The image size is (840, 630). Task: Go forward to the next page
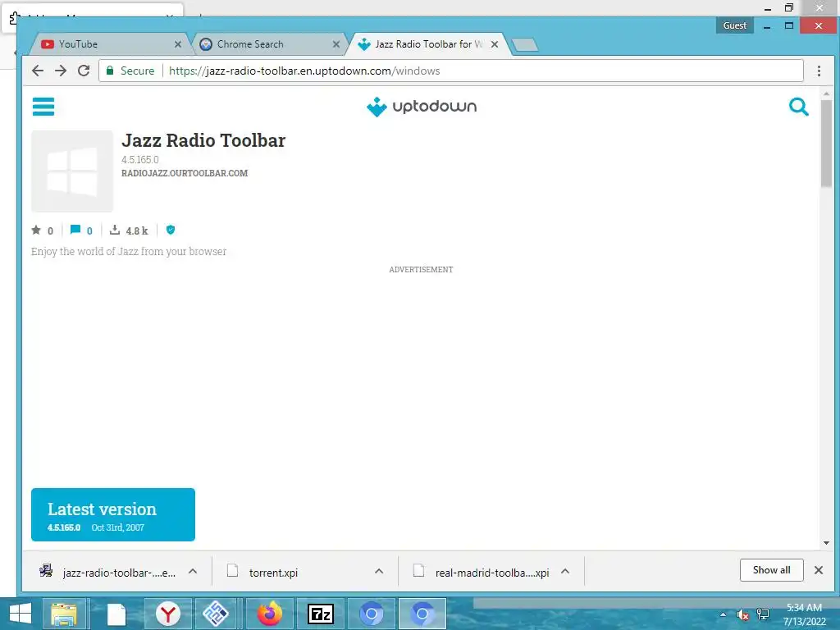click(61, 71)
